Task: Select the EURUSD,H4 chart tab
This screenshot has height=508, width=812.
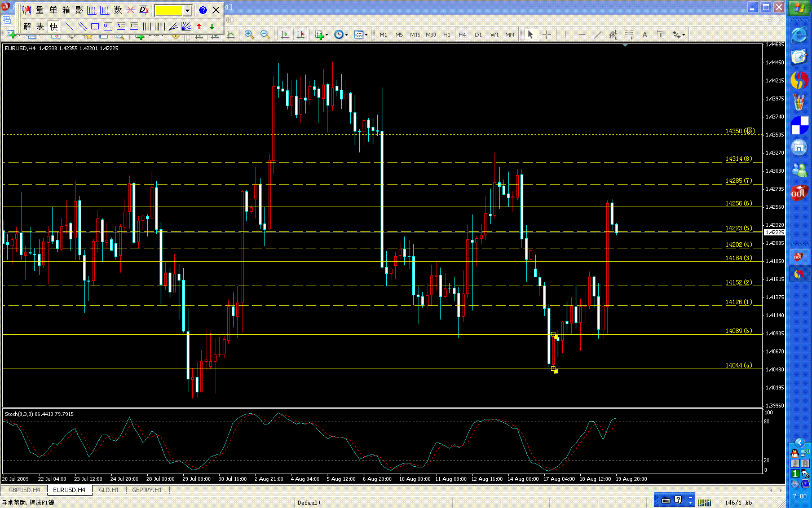Action: pyautogui.click(x=69, y=490)
